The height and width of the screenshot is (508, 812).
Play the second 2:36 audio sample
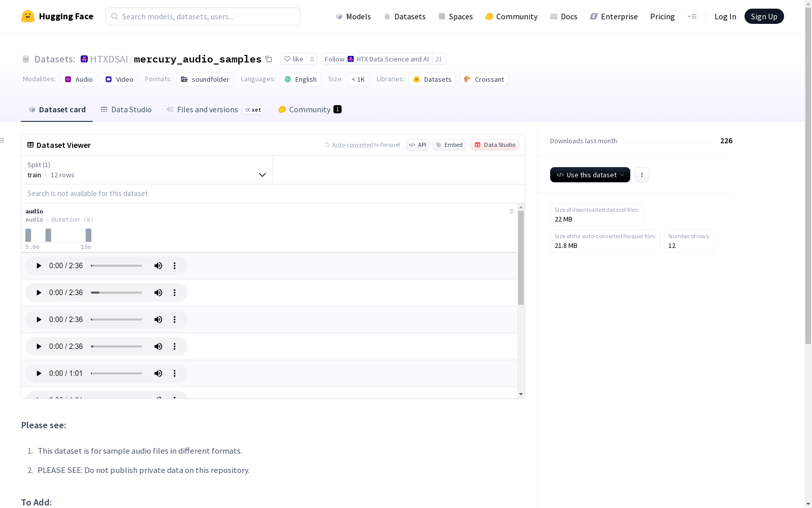[39, 293]
